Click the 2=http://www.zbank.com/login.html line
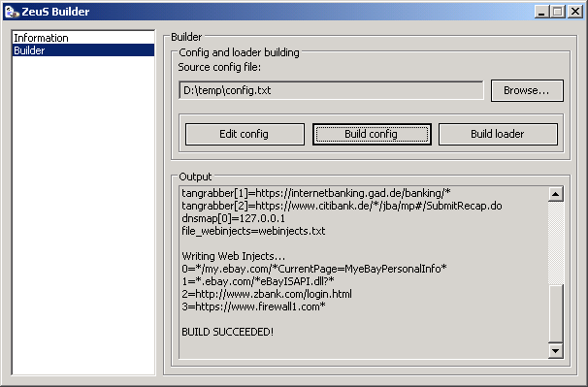The height and width of the screenshot is (387, 588). click(x=267, y=294)
